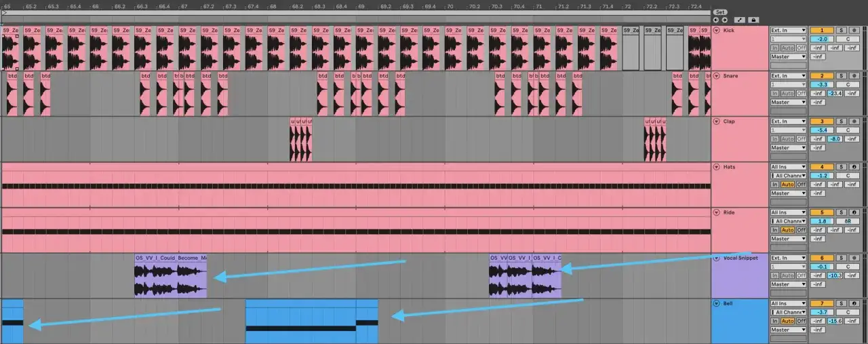
Task: Open Snare output Master dropdown
Action: (789, 102)
